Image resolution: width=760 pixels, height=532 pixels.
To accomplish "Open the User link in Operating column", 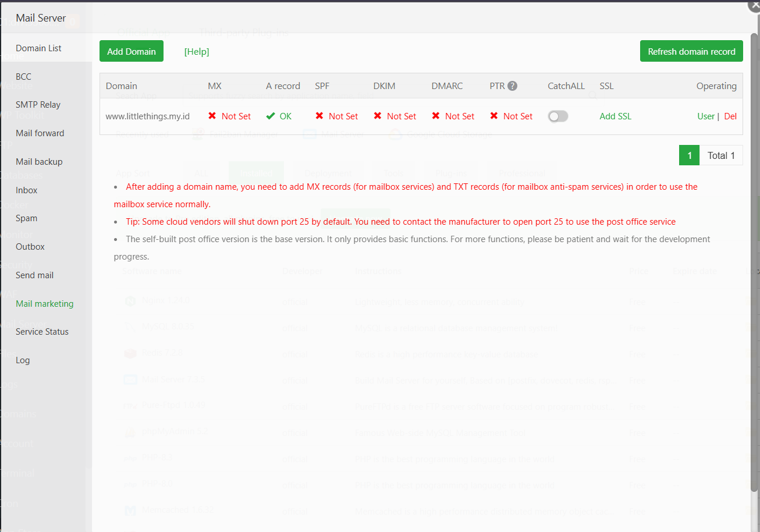I will click(x=706, y=116).
